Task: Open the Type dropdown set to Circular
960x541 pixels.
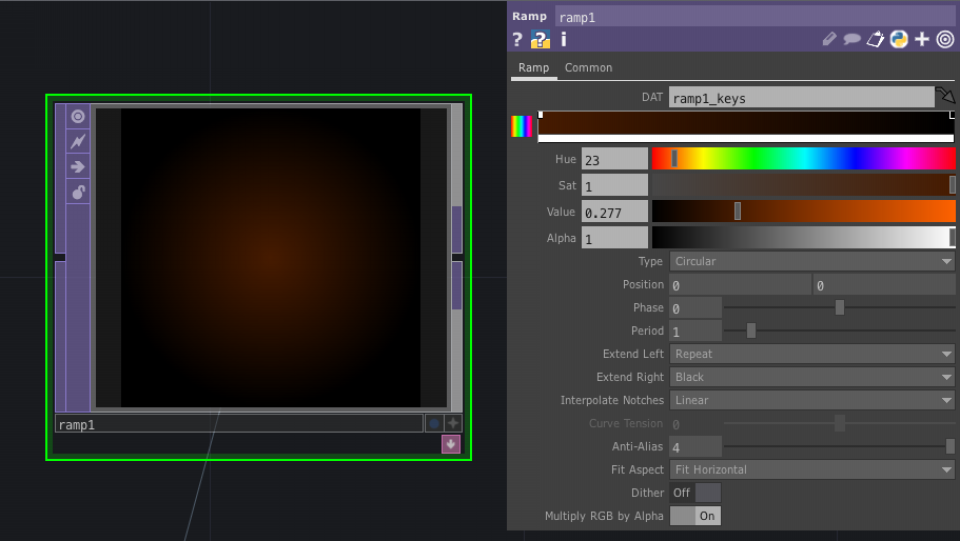Action: coord(812,261)
